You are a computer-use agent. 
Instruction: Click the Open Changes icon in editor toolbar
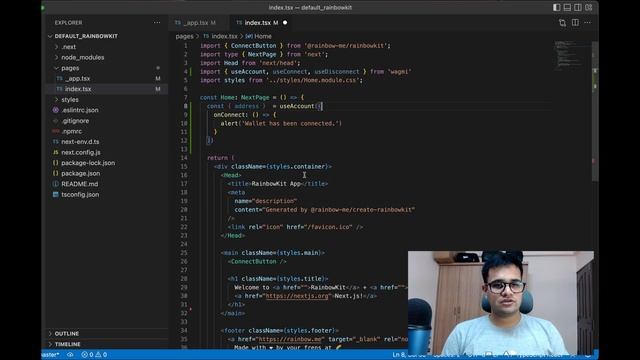click(562, 22)
